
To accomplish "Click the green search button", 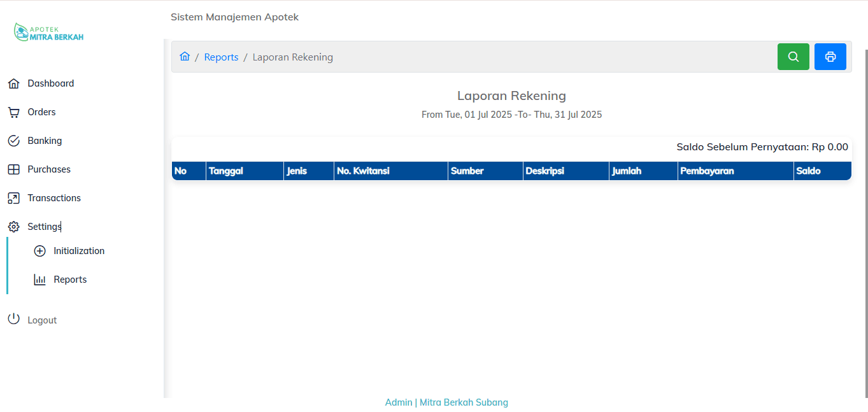I will (x=793, y=57).
